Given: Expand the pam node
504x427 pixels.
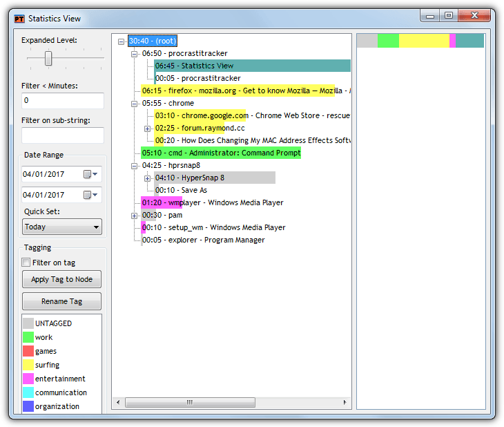Looking at the screenshot, I should point(134,216).
